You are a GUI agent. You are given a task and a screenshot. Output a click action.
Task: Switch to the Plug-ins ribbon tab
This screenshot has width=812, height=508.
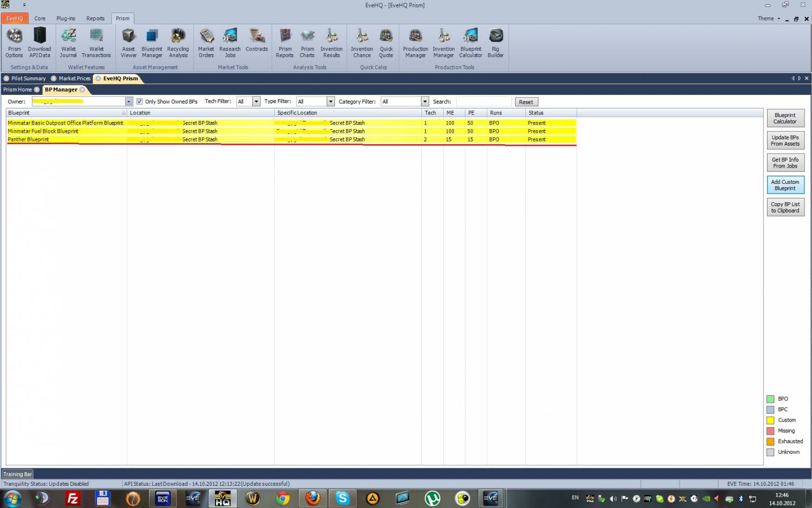pyautogui.click(x=66, y=18)
